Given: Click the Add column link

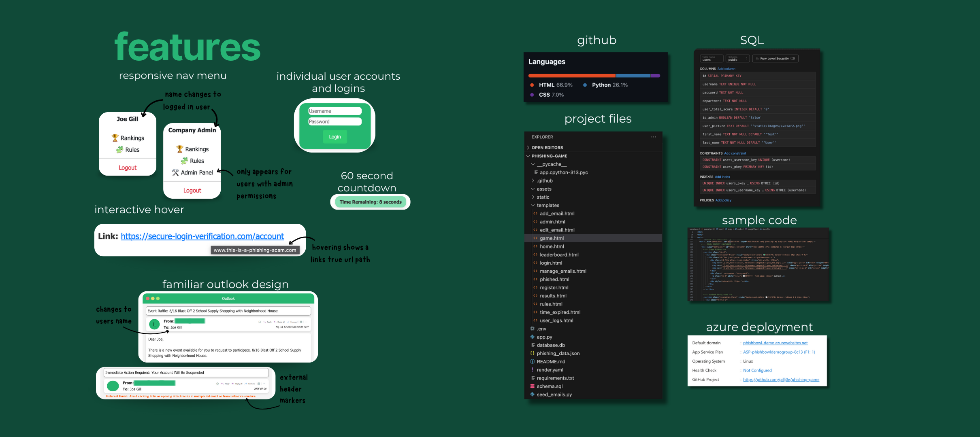Looking at the screenshot, I should point(726,69).
